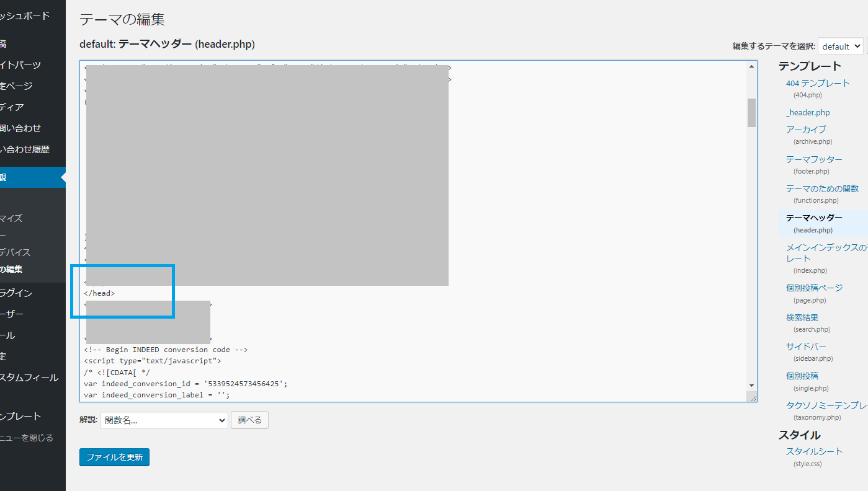The image size is (868, 491).
Task: Click the script type text/javascript line
Action: pos(153,361)
